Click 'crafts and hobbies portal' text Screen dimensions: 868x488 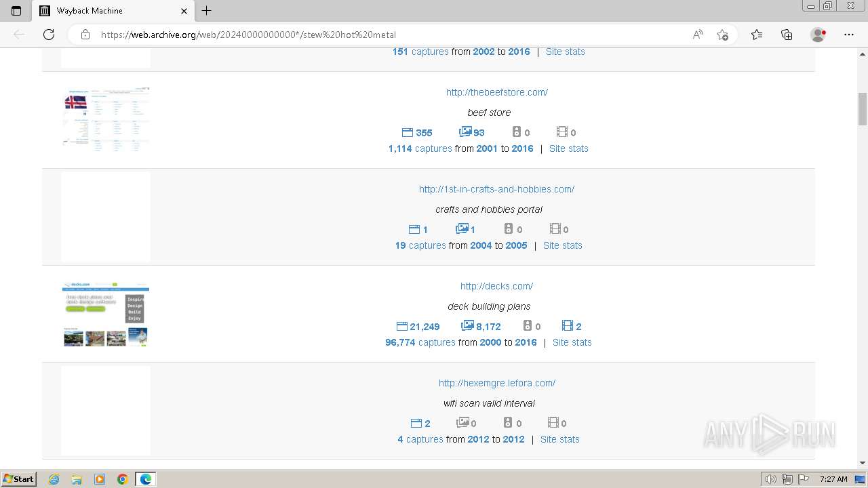(x=489, y=209)
